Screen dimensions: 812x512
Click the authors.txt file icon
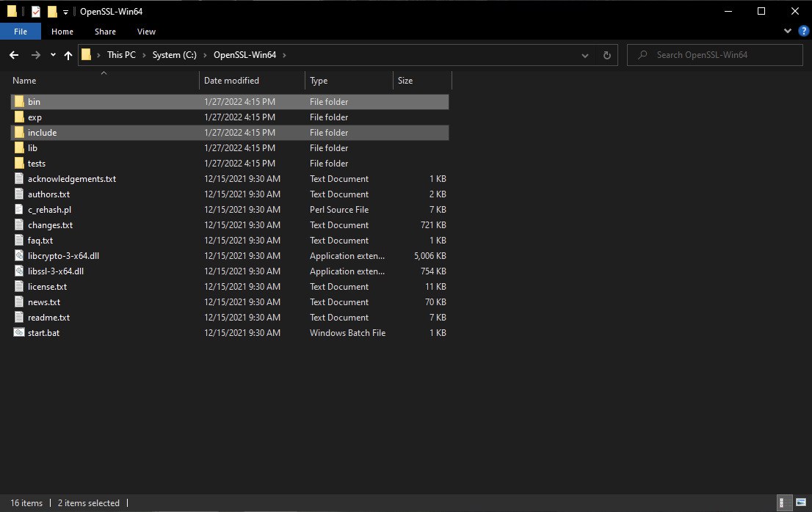coord(19,194)
